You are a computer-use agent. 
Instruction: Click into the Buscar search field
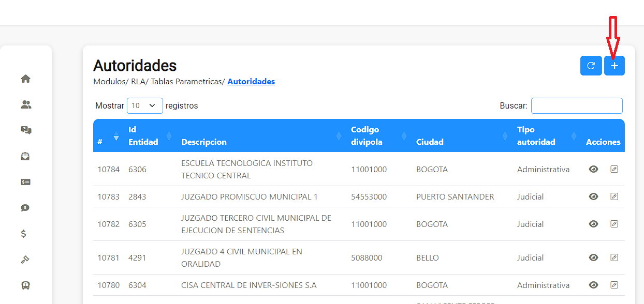[577, 105]
